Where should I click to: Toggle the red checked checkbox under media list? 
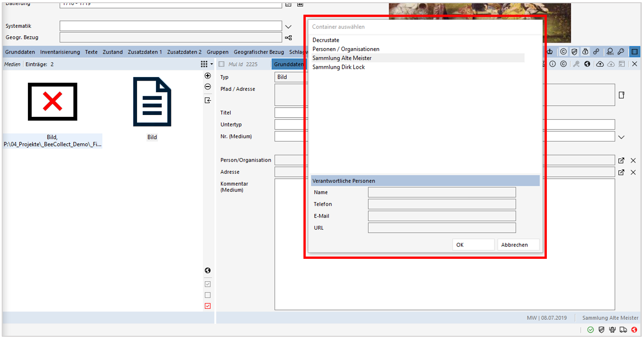click(x=208, y=306)
